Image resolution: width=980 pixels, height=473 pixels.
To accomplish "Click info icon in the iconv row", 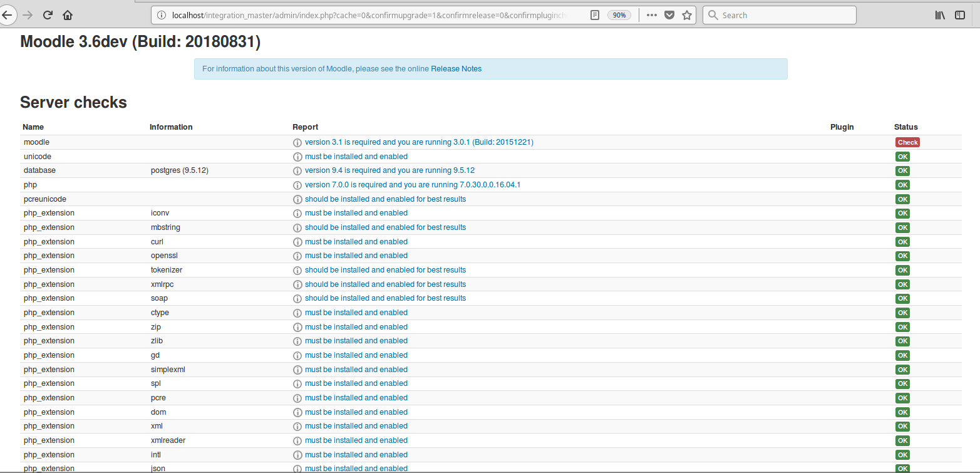I will [297, 213].
